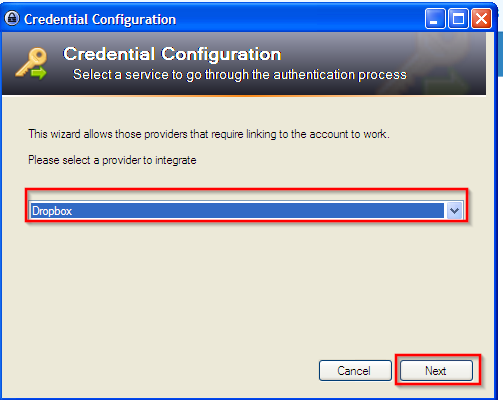Proceed with the Next button

coord(436,370)
